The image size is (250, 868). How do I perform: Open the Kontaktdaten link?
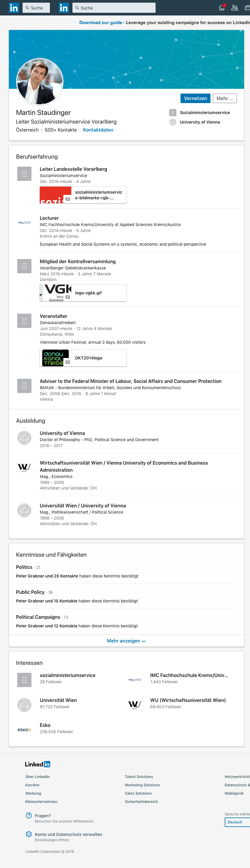tap(98, 130)
